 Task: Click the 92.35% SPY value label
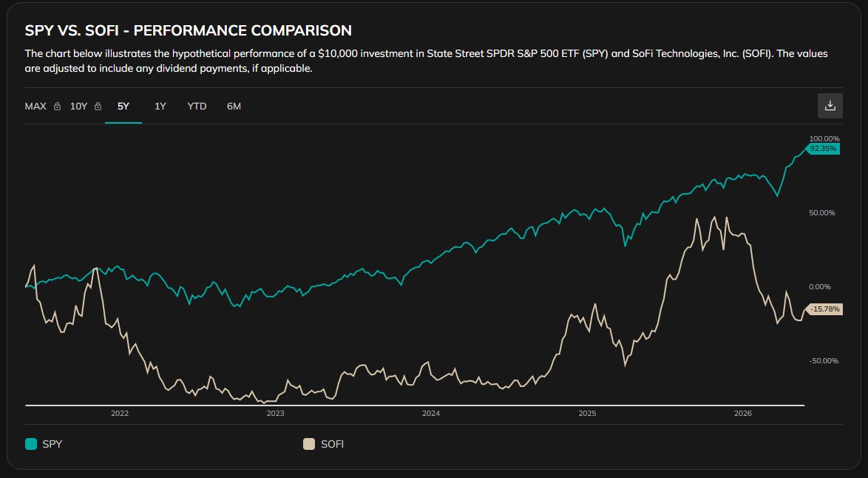[x=823, y=149]
